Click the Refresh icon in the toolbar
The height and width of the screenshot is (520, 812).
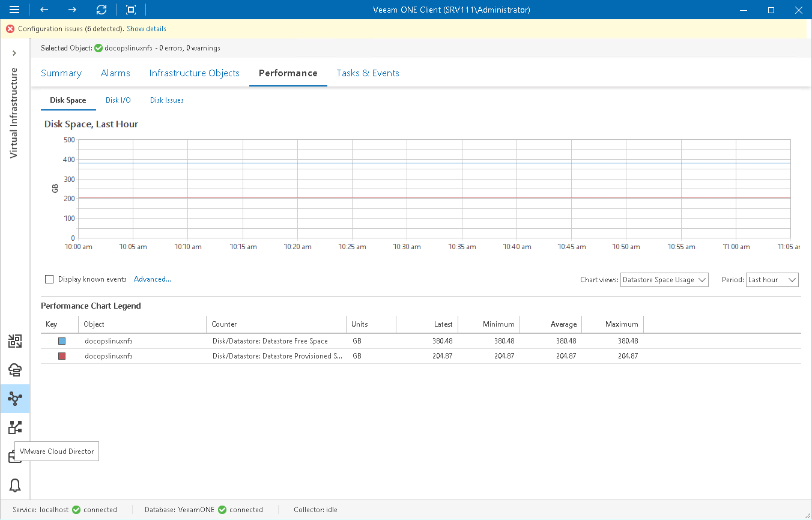tap(101, 10)
